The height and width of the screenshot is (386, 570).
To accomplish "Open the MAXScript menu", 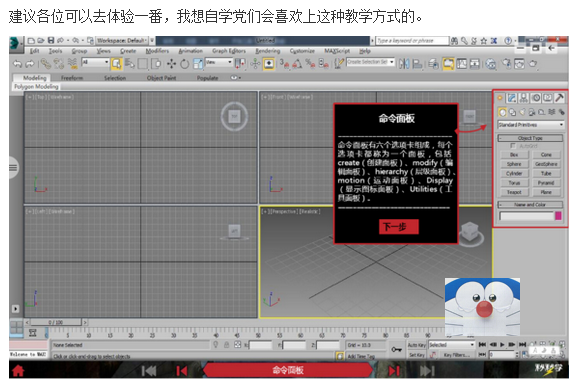I will coord(337,51).
